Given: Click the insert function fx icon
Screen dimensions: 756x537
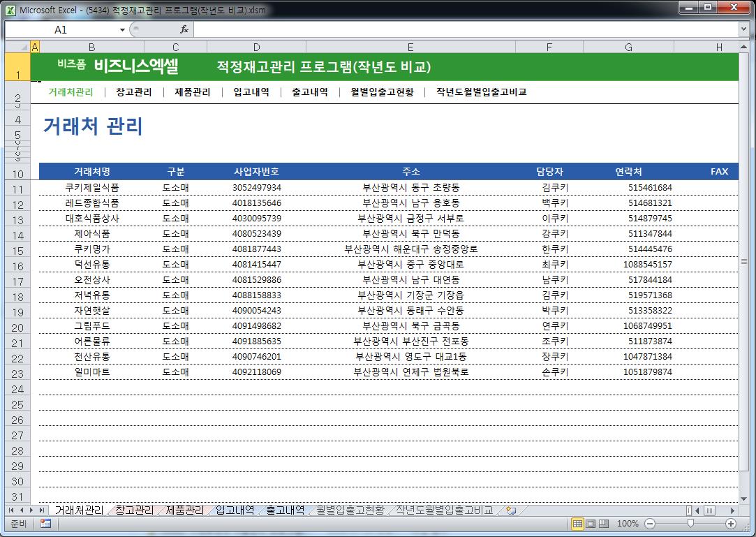Looking at the screenshot, I should coord(184,29).
